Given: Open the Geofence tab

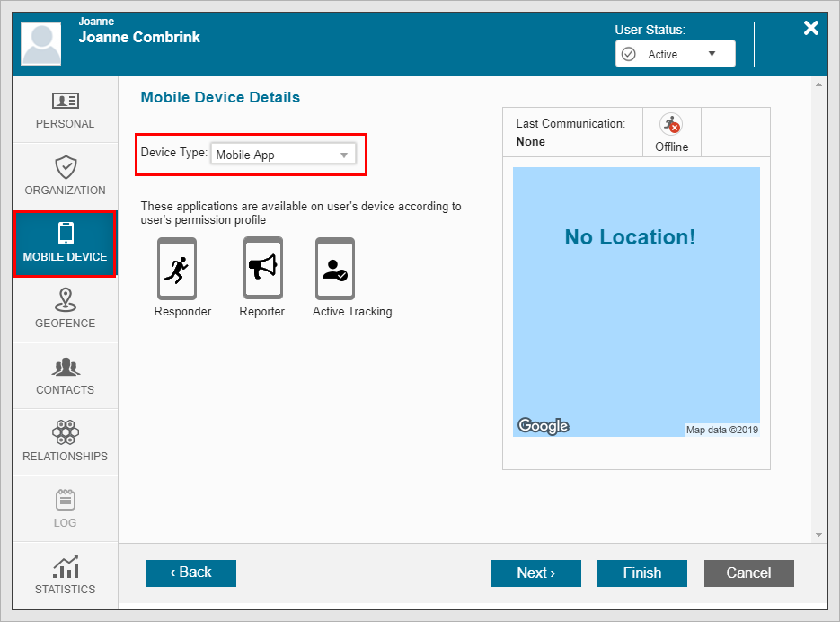Looking at the screenshot, I should 65,309.
